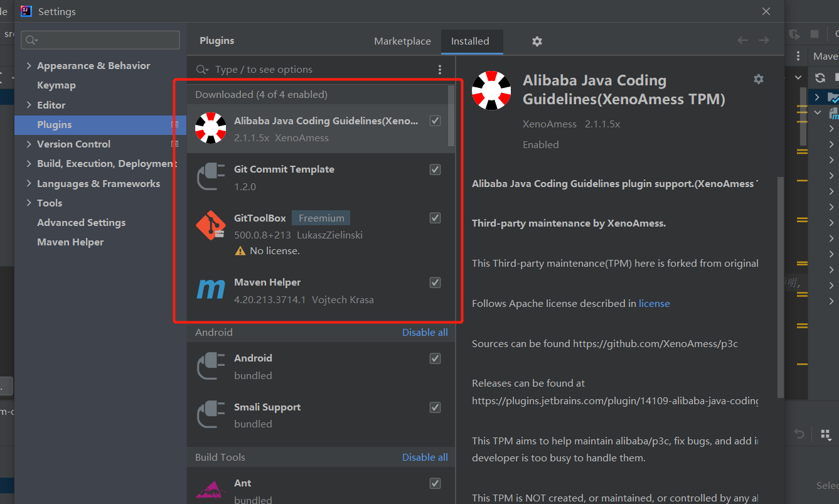Screen dimensions: 839x504
Task: Click the magnifier icon in settings search
Action: click(x=31, y=40)
